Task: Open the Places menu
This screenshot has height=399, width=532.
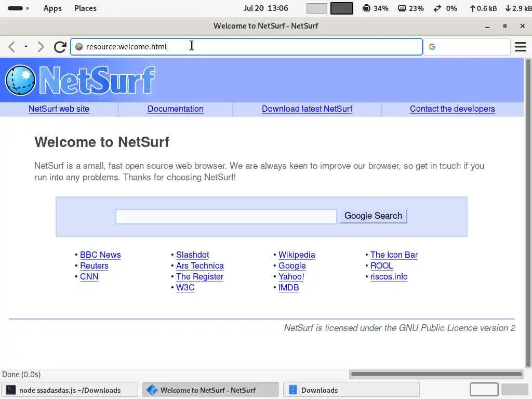Action: coord(86,8)
